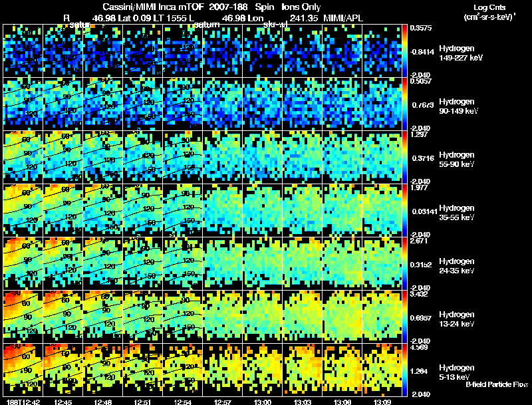Open the 55-90 keV panel at 12:54

(x=182, y=157)
